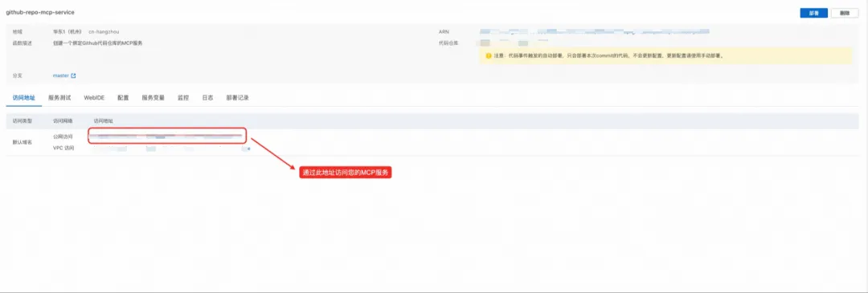Image resolution: width=868 pixels, height=293 pixels.
Task: Open the master branch link
Action: (60, 75)
